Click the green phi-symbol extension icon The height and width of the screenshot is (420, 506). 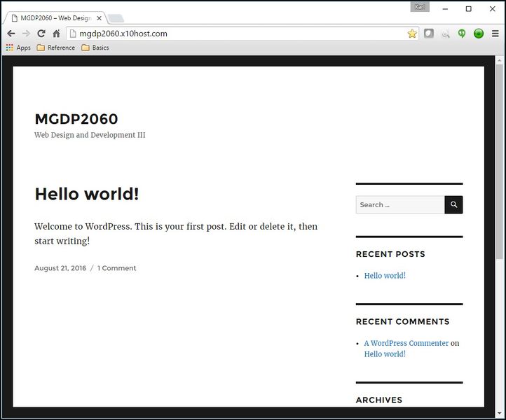tap(462, 34)
